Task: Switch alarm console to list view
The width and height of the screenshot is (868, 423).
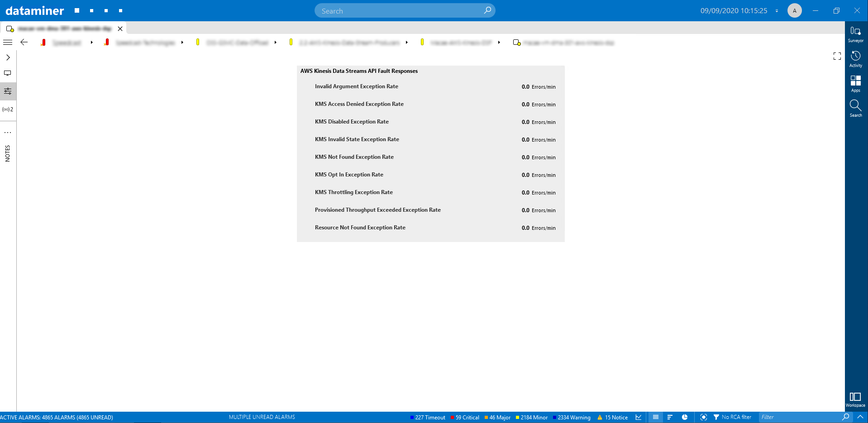Action: click(x=655, y=417)
